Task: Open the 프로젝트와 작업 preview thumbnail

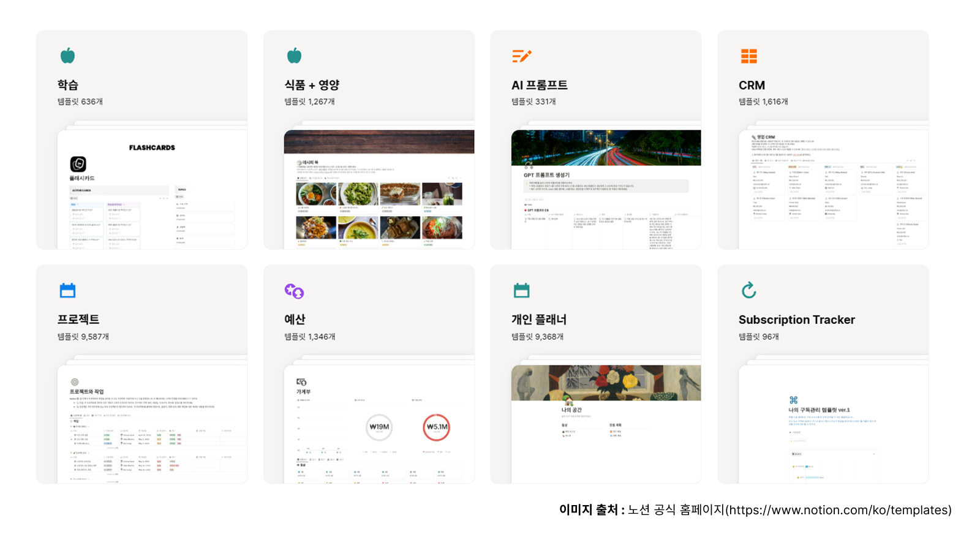Action: click(x=153, y=424)
